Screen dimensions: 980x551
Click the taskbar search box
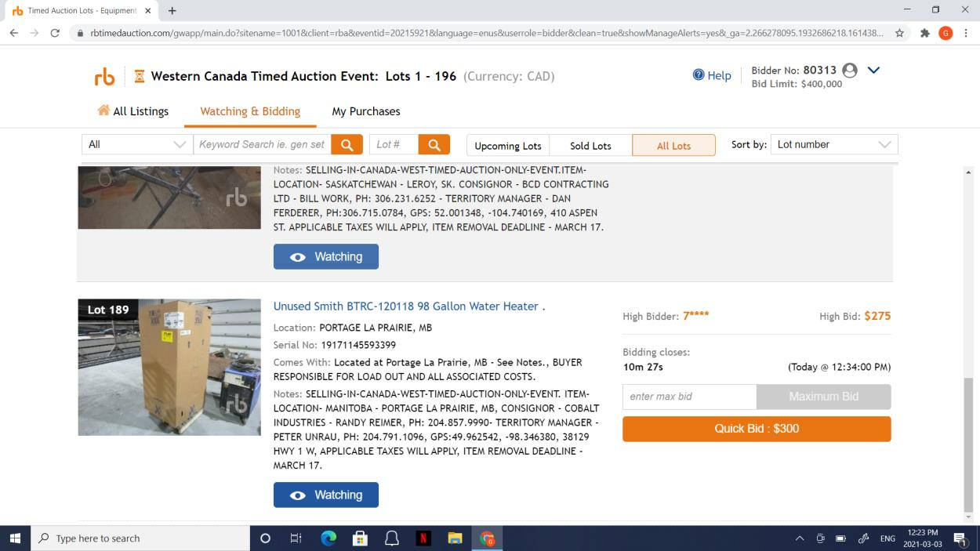[140, 538]
